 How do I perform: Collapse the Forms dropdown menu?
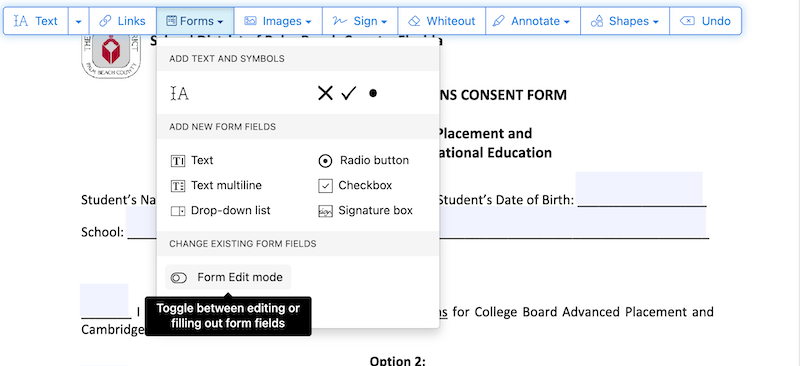point(195,21)
